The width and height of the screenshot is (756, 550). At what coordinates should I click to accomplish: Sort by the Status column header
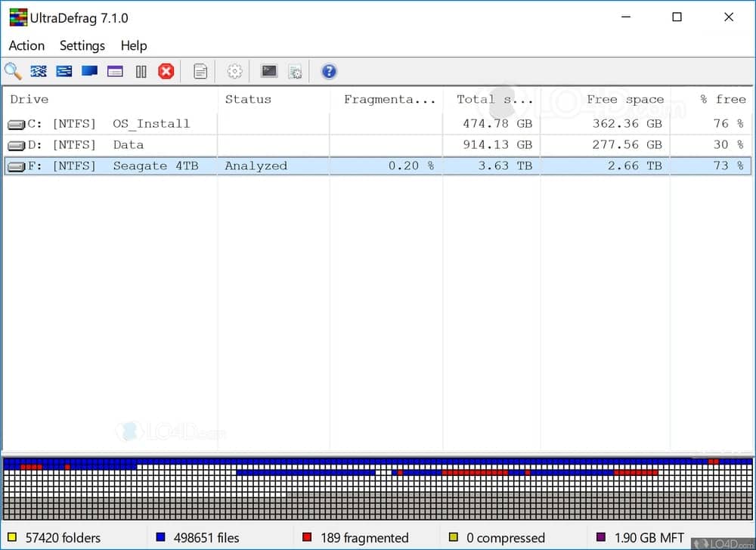[274, 100]
